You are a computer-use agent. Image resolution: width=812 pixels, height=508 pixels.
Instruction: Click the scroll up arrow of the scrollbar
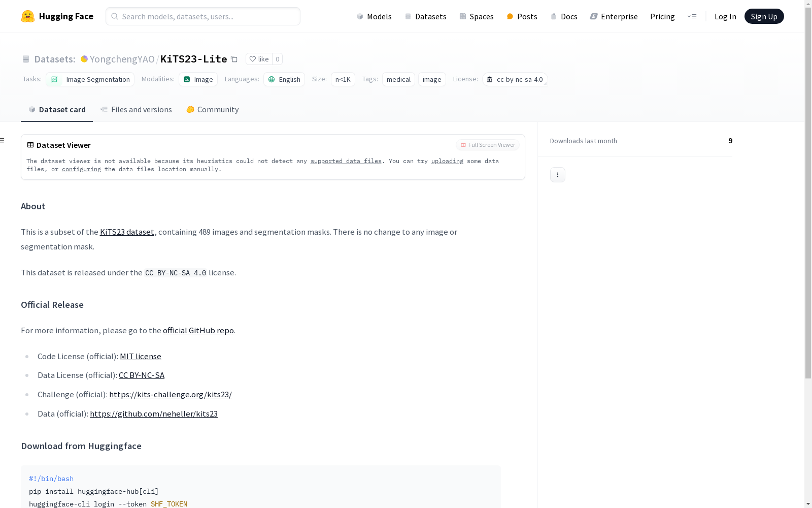click(808, 4)
